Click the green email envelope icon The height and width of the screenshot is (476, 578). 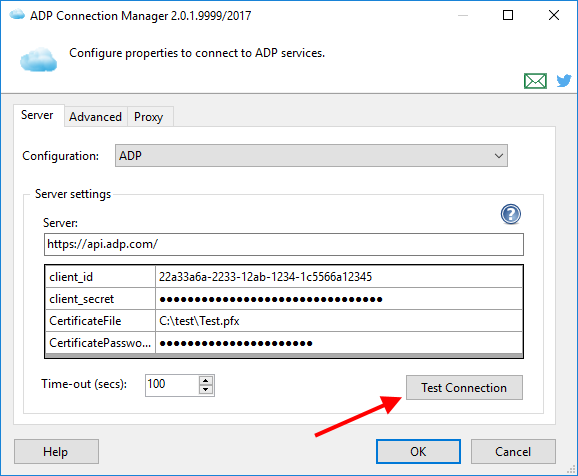(535, 81)
